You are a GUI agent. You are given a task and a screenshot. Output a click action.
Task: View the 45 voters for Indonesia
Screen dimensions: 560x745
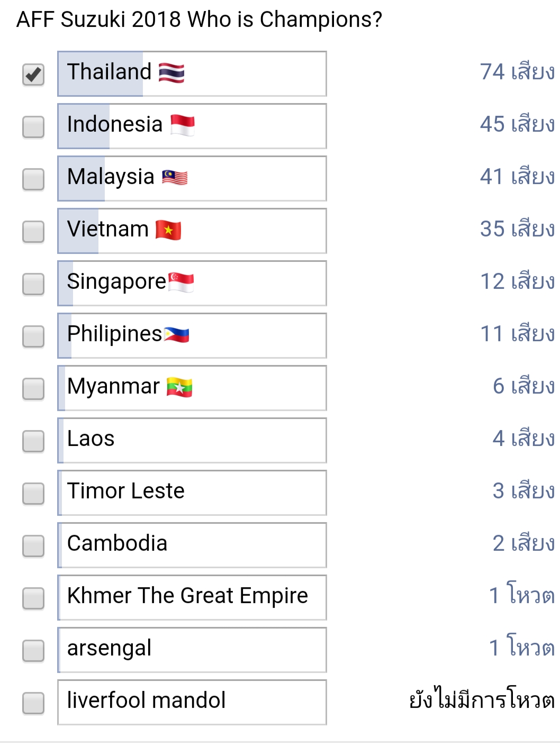[x=517, y=124]
